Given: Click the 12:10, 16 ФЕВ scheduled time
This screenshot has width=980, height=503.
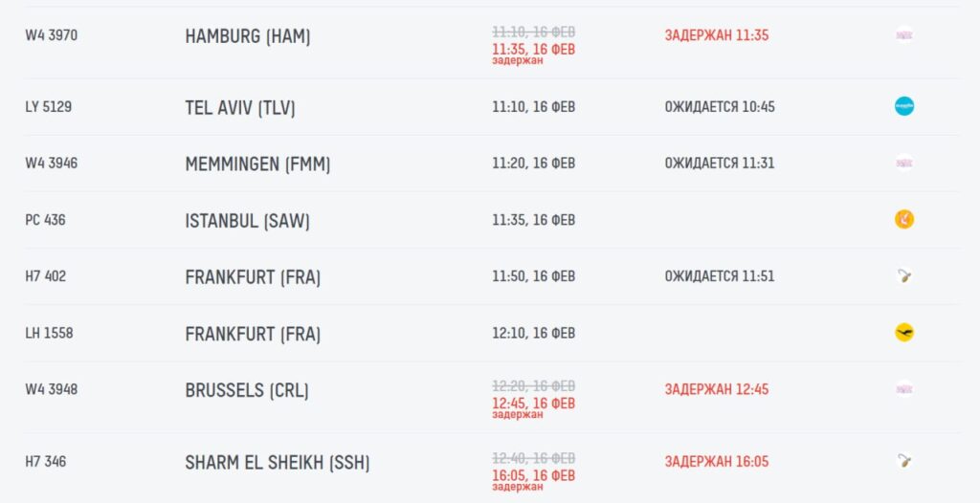Looking at the screenshot, I should click(x=533, y=334).
